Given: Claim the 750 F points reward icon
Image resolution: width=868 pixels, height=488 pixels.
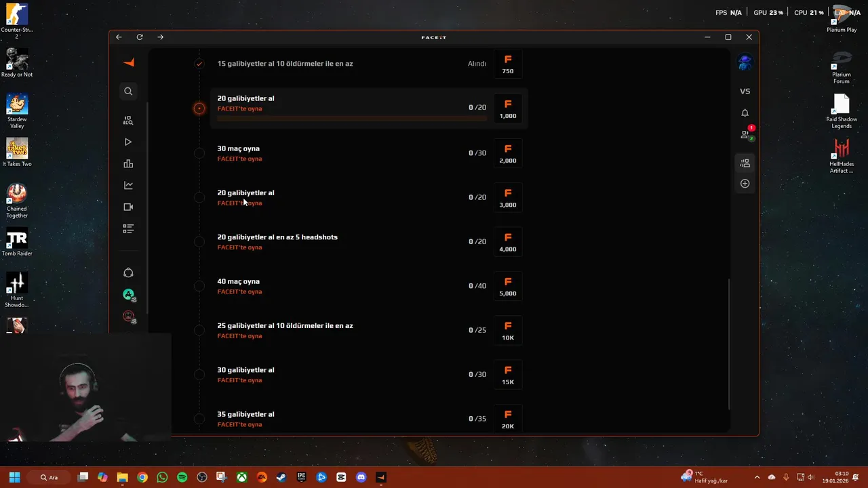Looking at the screenshot, I should (x=508, y=64).
